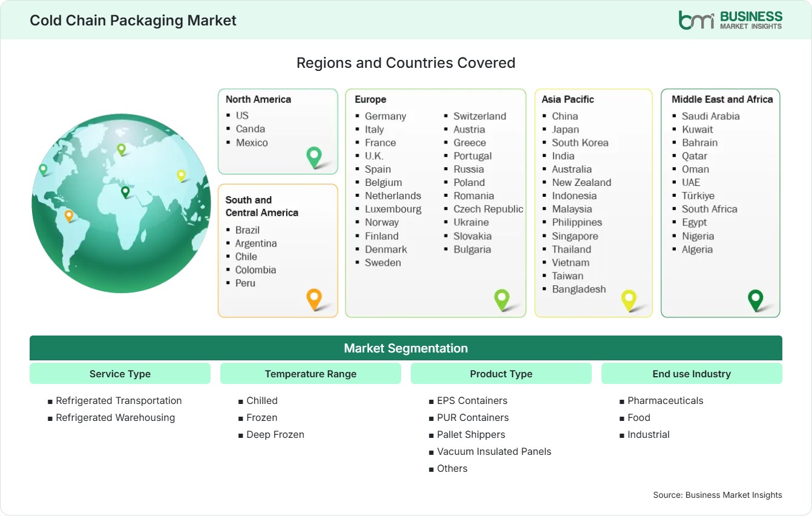Click the Cold Chain Packaging Market title

tap(133, 21)
